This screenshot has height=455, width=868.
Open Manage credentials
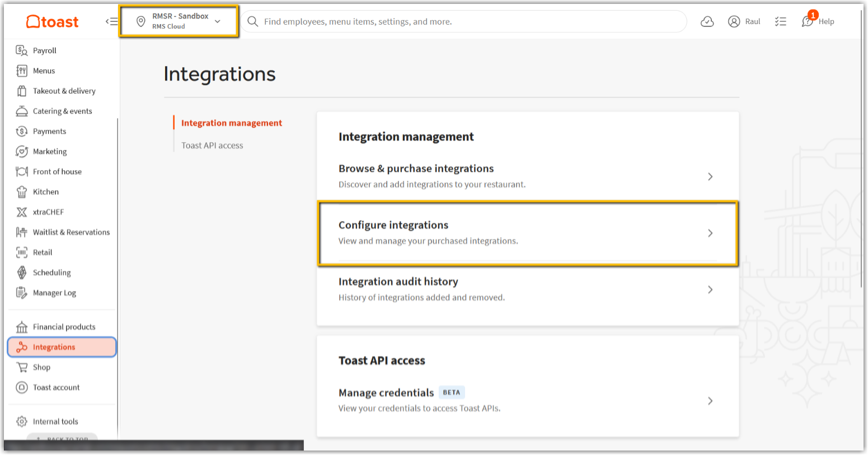pyautogui.click(x=528, y=400)
